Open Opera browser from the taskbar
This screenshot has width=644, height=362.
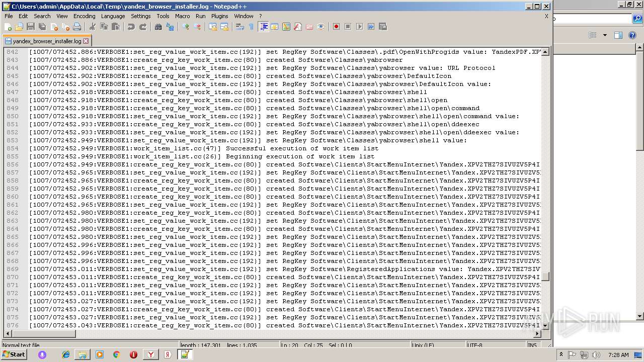[x=133, y=354]
